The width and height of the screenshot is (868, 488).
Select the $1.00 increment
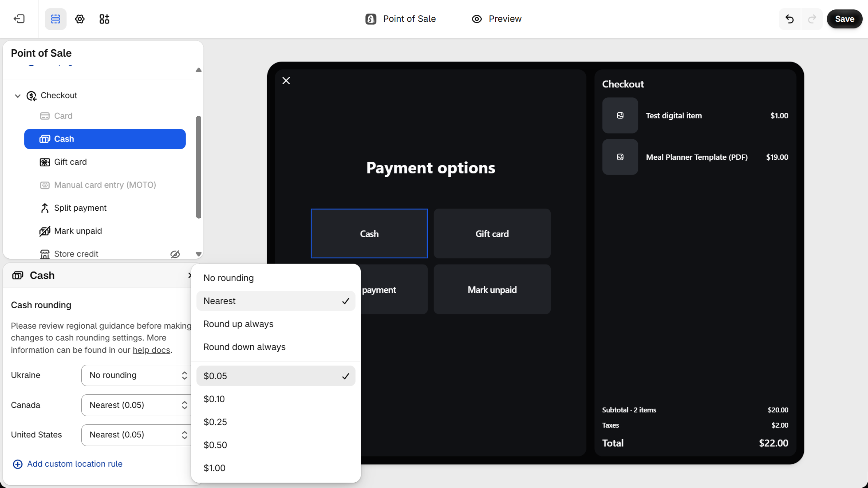point(276,468)
